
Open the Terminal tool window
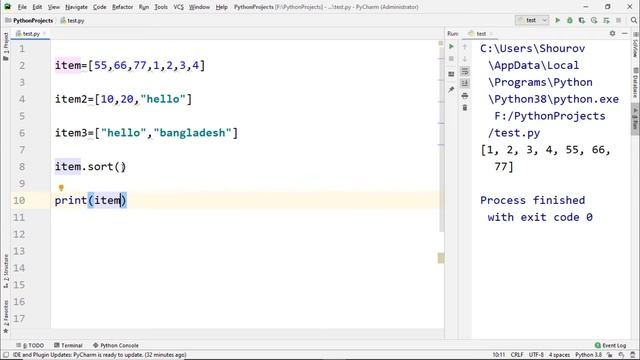point(68,345)
